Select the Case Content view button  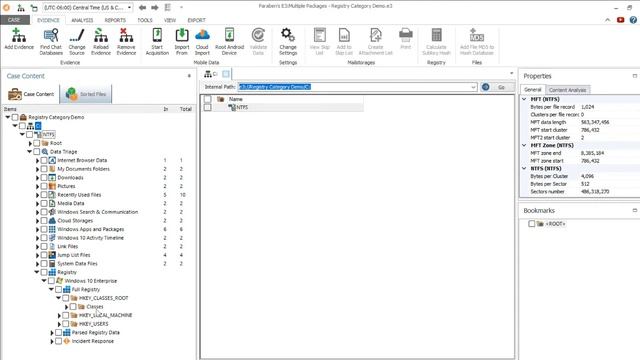(x=31, y=94)
